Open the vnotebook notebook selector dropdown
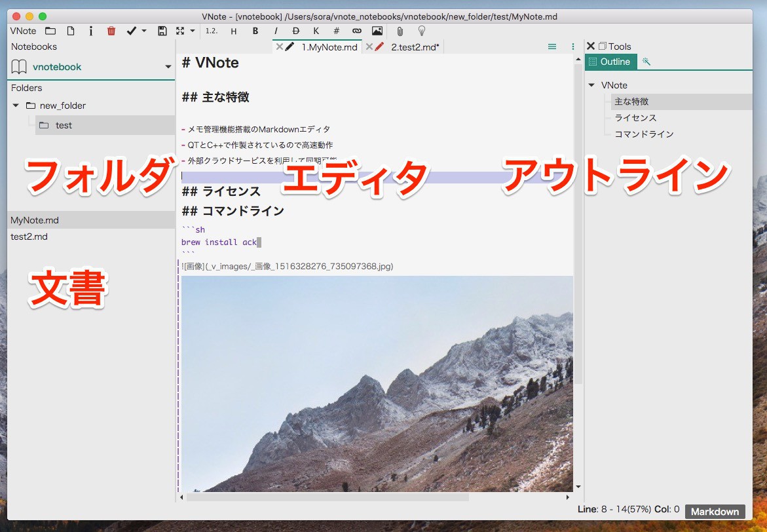This screenshot has width=767, height=532. [168, 67]
